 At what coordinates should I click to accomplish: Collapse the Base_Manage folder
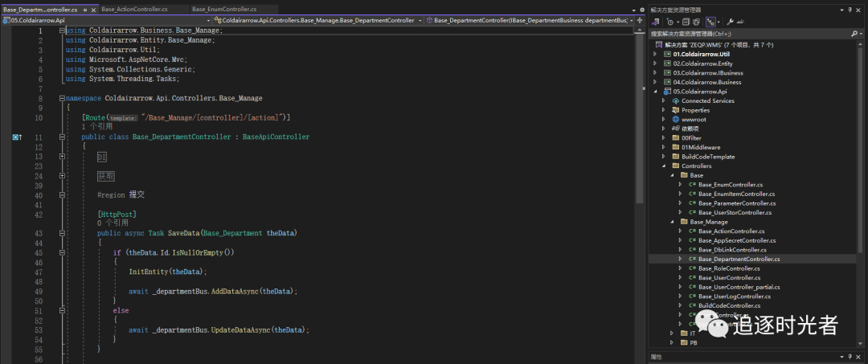click(672, 222)
